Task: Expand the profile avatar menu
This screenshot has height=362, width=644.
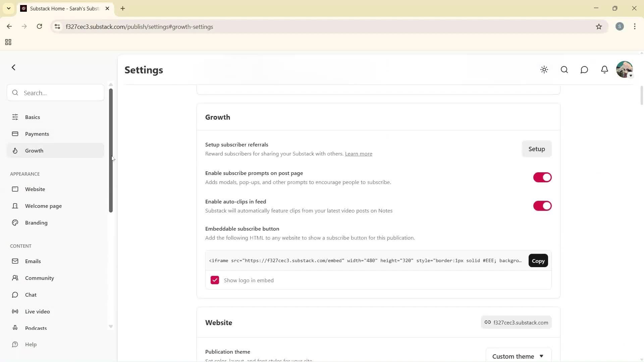Action: coord(624,69)
